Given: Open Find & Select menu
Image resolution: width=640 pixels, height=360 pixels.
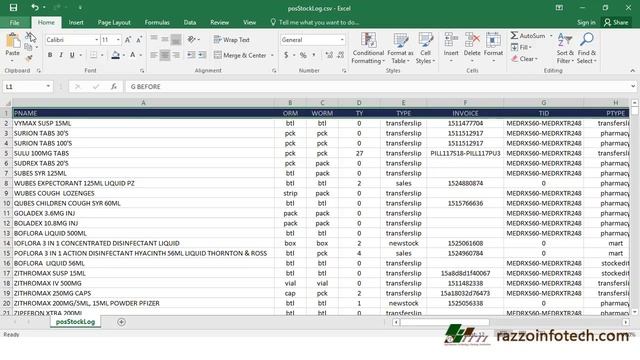Looking at the screenshot, I should (x=587, y=48).
